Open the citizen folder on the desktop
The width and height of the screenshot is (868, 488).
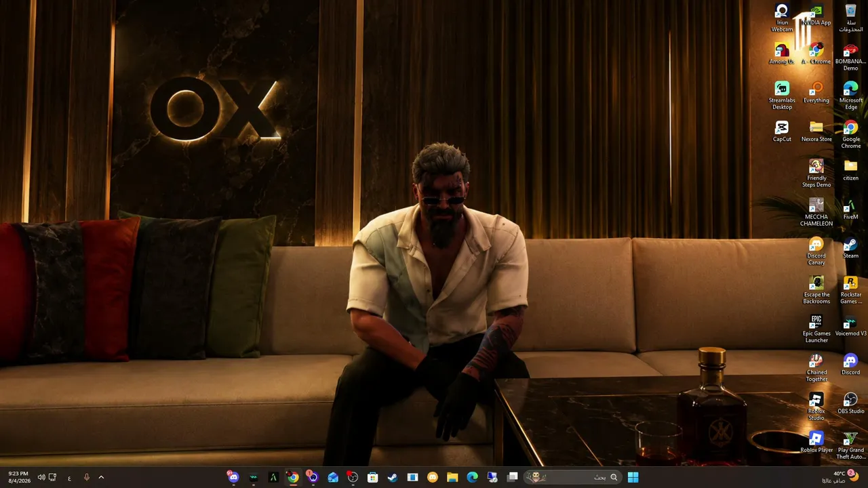(x=850, y=170)
